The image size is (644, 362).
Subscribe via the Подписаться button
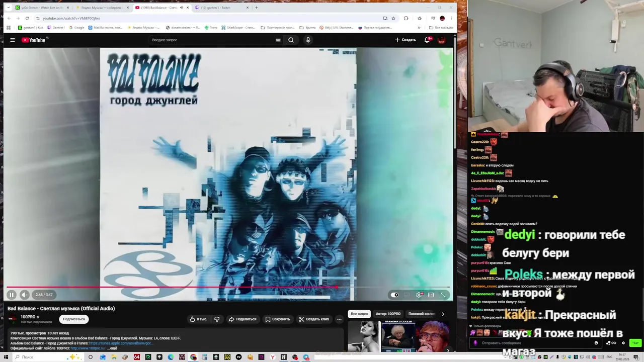pyautogui.click(x=74, y=319)
